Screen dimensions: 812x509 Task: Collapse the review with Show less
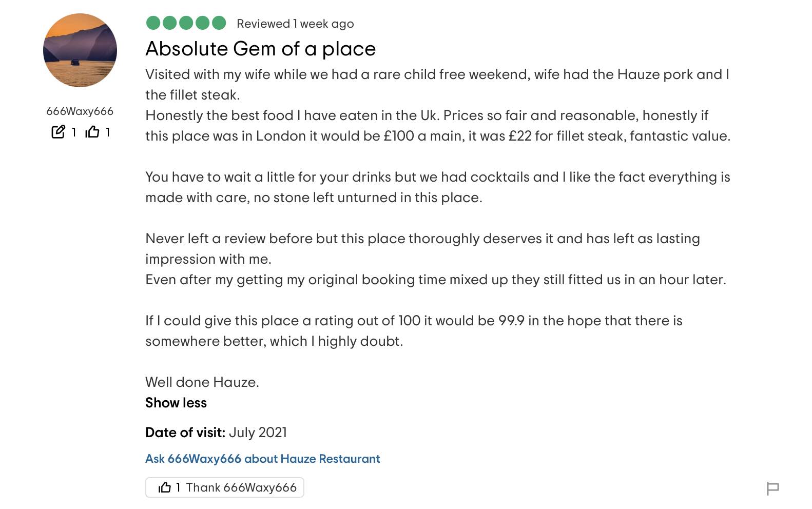[176, 403]
